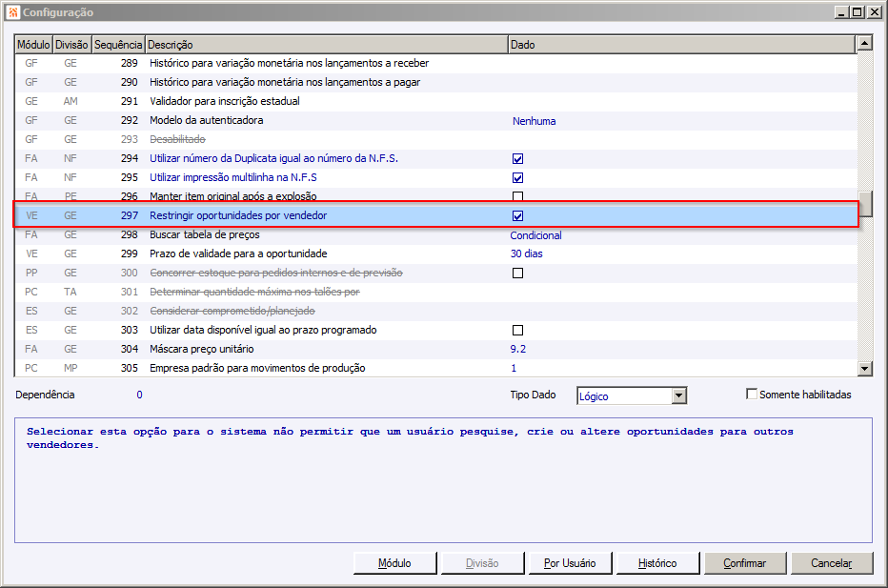Select Utilizar número da Duplicata description
The image size is (888, 588).
coord(273,158)
